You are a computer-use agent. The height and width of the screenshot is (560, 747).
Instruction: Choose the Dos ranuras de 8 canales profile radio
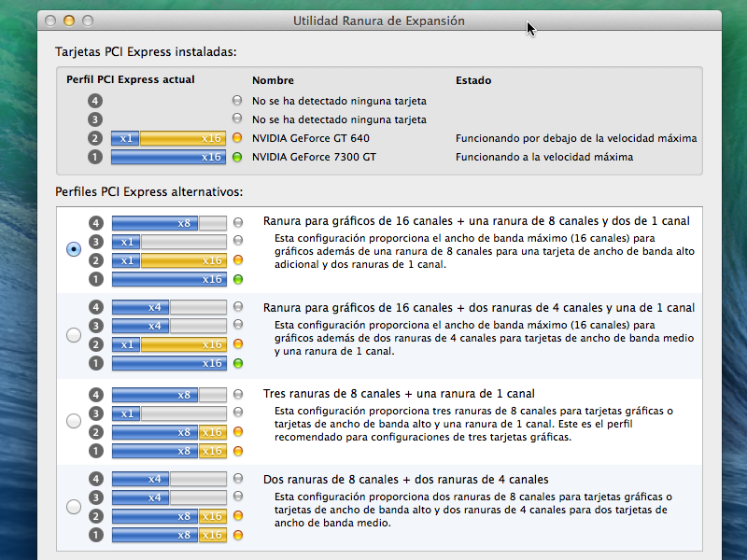74,507
